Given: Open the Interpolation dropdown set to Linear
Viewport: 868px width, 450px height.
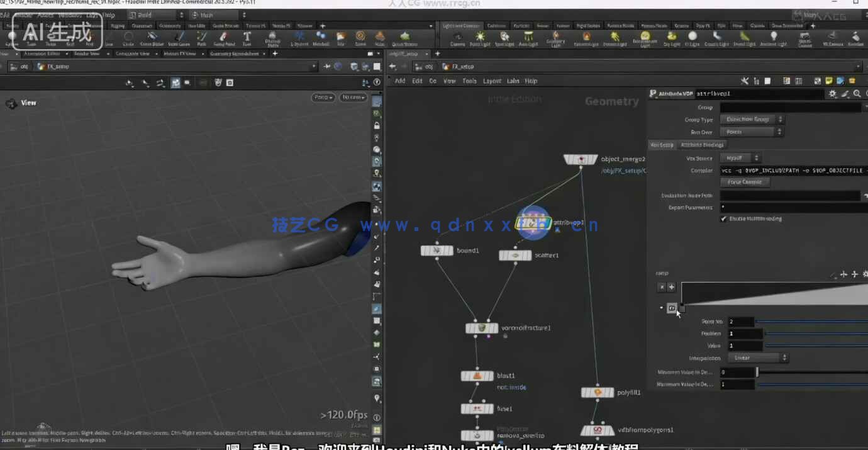Looking at the screenshot, I should [757, 357].
